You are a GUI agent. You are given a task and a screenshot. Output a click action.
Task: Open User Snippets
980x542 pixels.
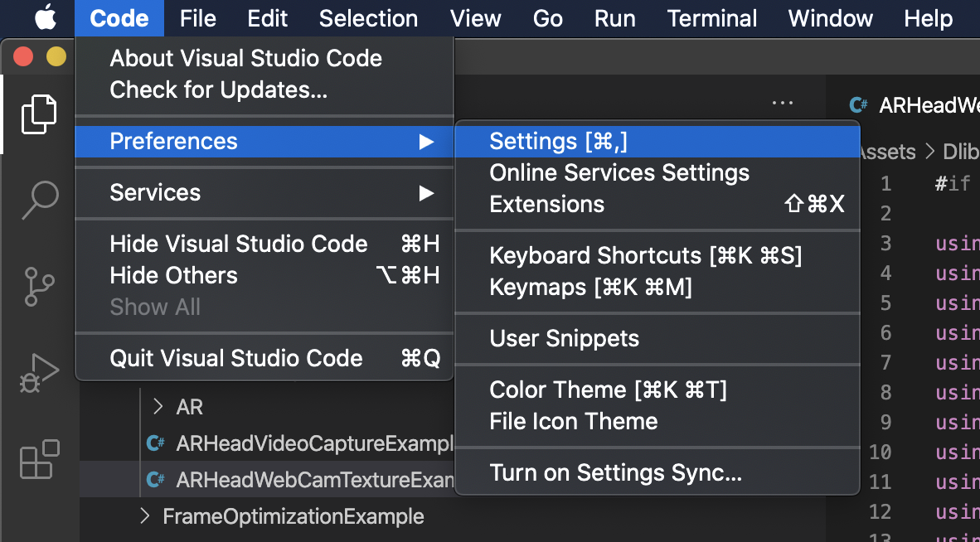pyautogui.click(x=657, y=338)
